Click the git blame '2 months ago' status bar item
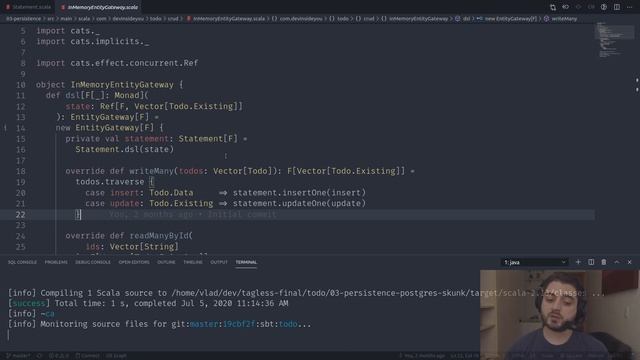The height and width of the screenshot is (360, 640). 422,356
